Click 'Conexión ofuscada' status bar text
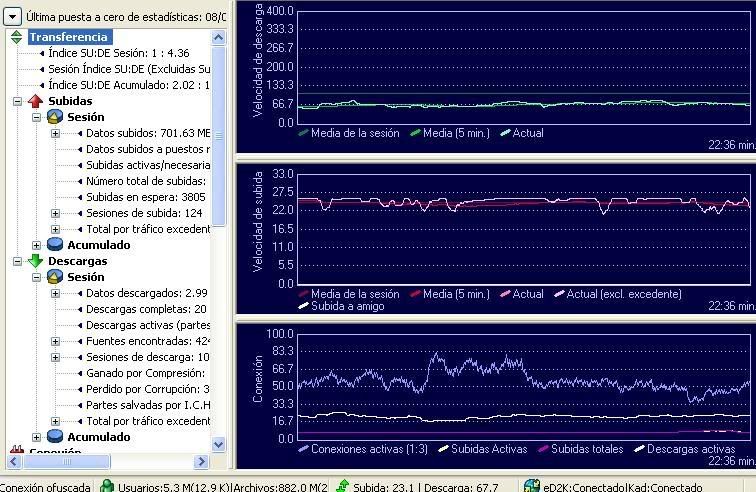Viewport: 756px width, 492px height. click(x=44, y=487)
